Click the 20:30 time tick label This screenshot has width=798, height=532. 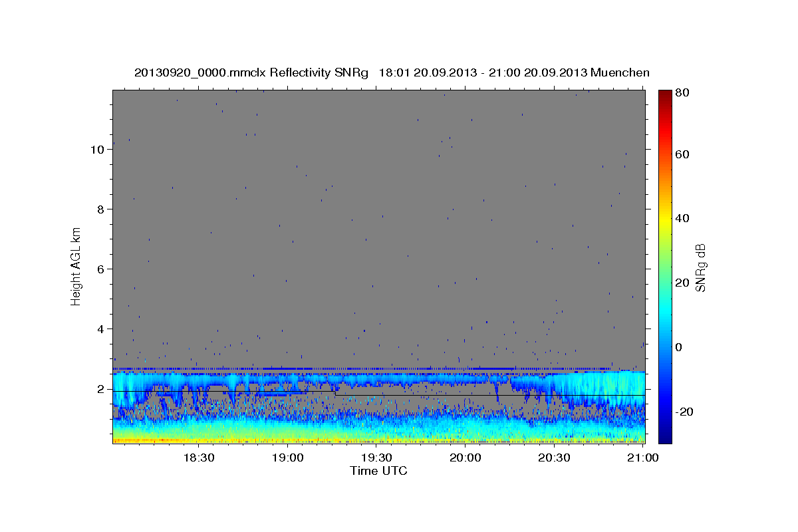pos(555,458)
